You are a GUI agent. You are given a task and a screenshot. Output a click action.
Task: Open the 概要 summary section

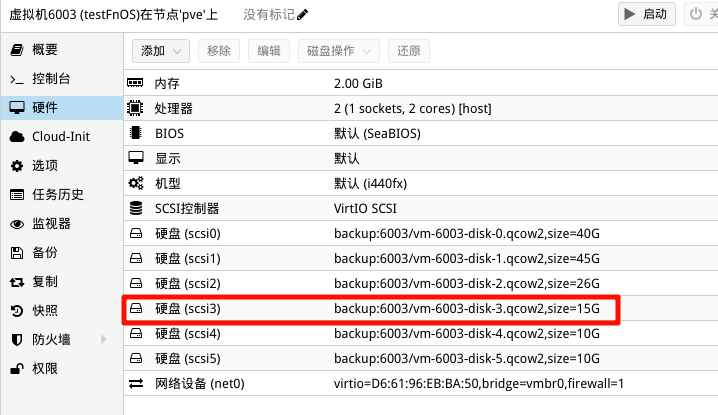[x=45, y=49]
